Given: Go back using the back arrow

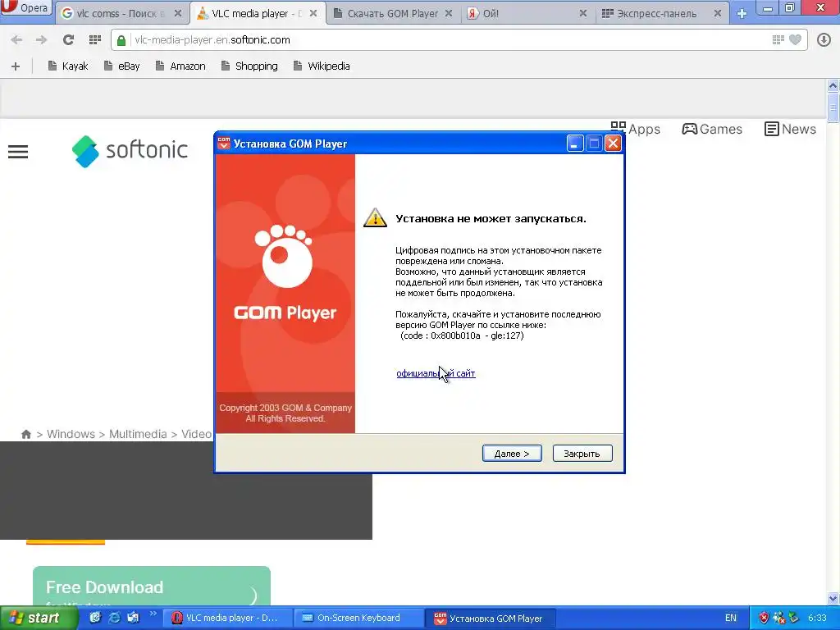Looking at the screenshot, I should [16, 39].
